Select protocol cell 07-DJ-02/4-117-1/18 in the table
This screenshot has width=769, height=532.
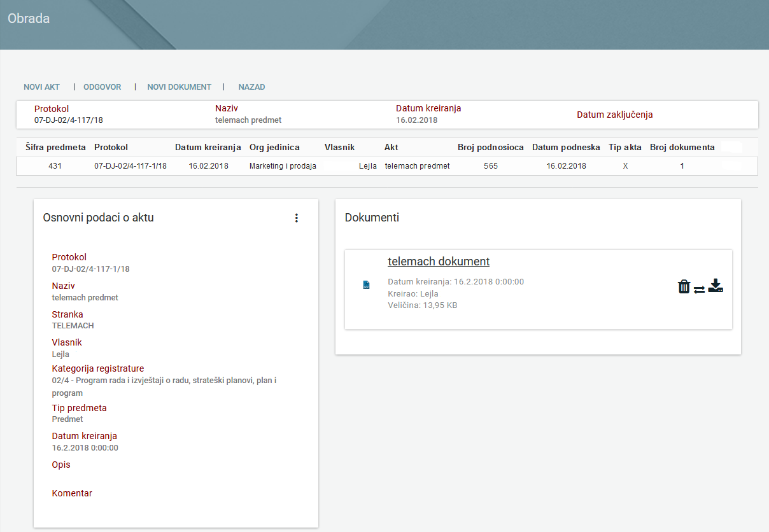coord(131,166)
